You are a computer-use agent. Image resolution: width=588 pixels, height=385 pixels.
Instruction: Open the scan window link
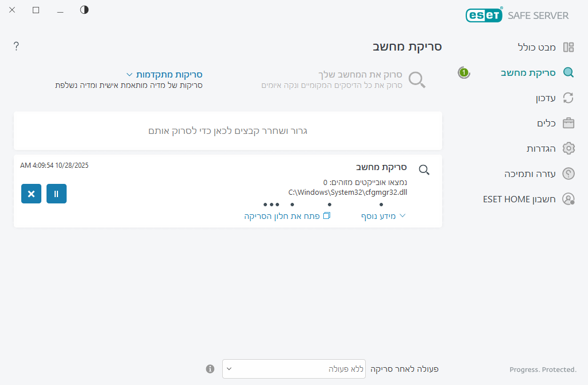click(287, 216)
